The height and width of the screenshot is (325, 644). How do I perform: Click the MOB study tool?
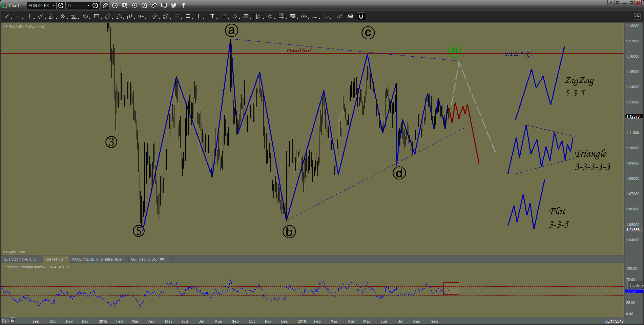[x=293, y=16]
